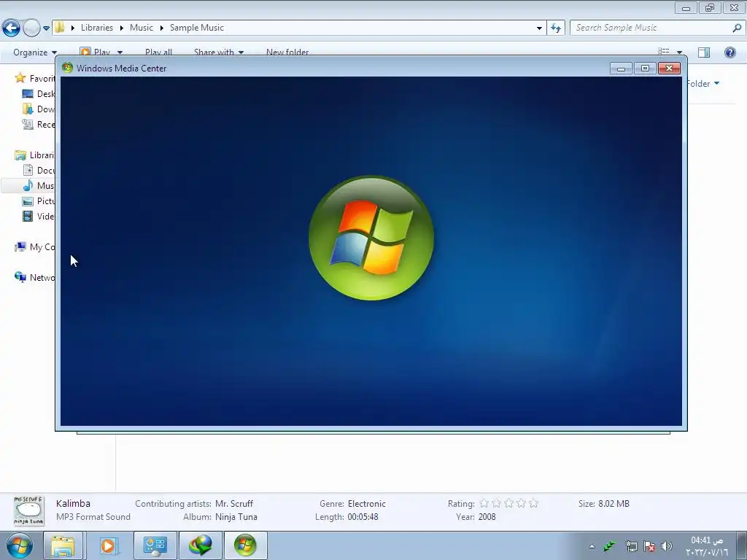Open the Arrange by Folder dropdown
The width and height of the screenshot is (747, 560).
pos(703,84)
